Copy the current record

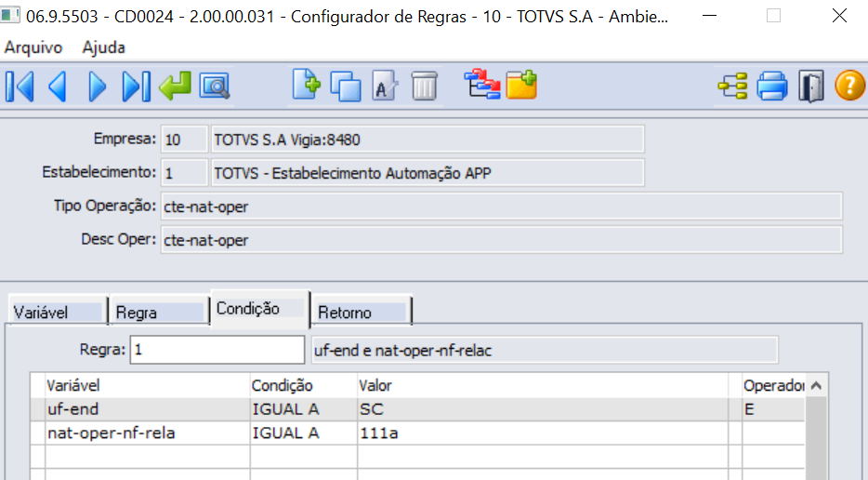pos(346,87)
